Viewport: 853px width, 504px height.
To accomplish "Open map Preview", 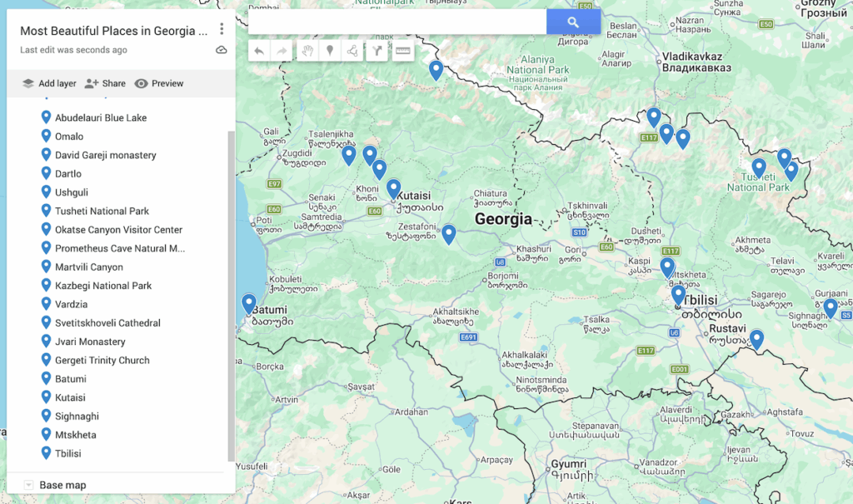I will (x=159, y=83).
